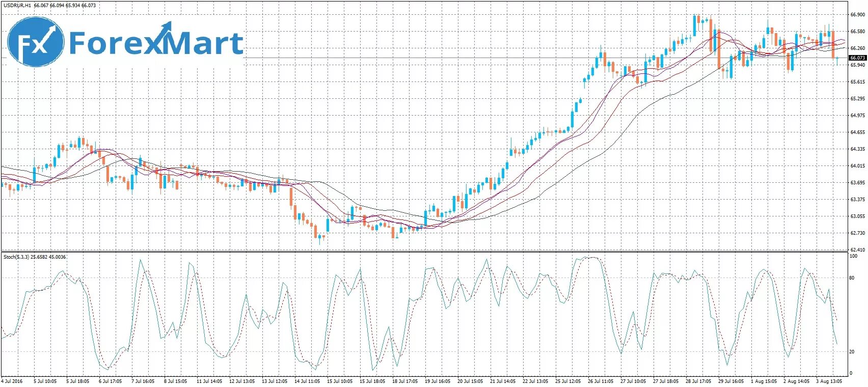Click the stochastic scale value 20
Image resolution: width=868 pixels, height=387 pixels.
pyautogui.click(x=852, y=352)
